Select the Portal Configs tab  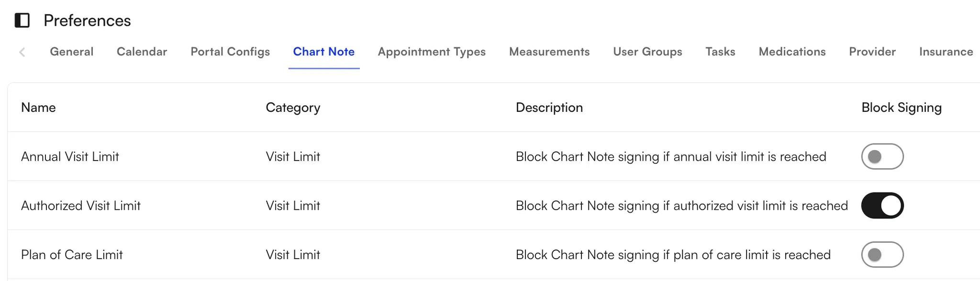pos(230,52)
